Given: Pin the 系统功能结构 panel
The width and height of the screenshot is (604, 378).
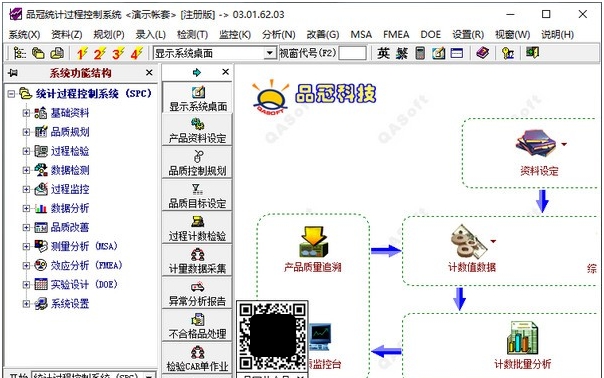Looking at the screenshot, I should tap(13, 72).
